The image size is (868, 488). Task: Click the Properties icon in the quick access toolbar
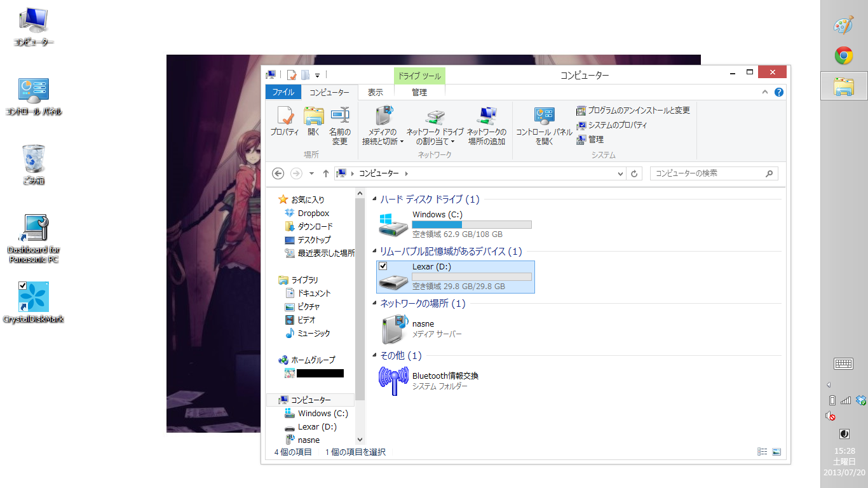(292, 75)
